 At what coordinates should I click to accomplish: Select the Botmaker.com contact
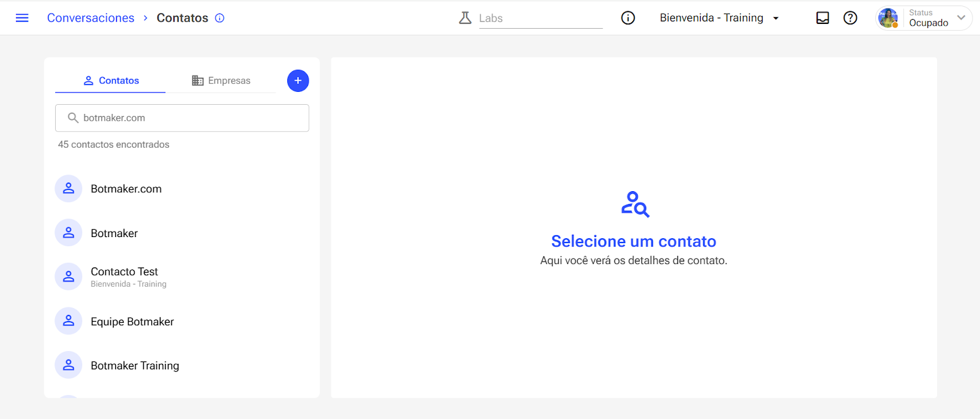pos(182,189)
